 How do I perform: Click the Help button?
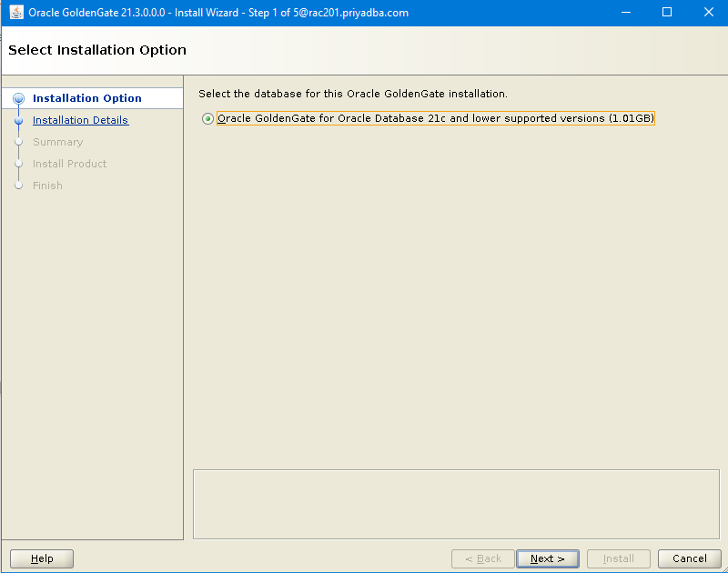pyautogui.click(x=42, y=558)
